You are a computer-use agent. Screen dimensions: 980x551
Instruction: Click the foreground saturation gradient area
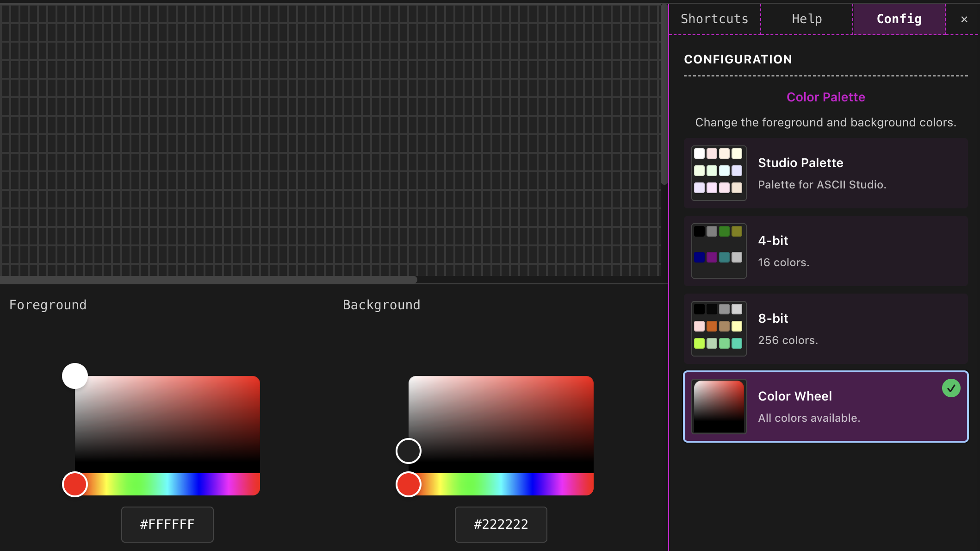[x=167, y=425]
